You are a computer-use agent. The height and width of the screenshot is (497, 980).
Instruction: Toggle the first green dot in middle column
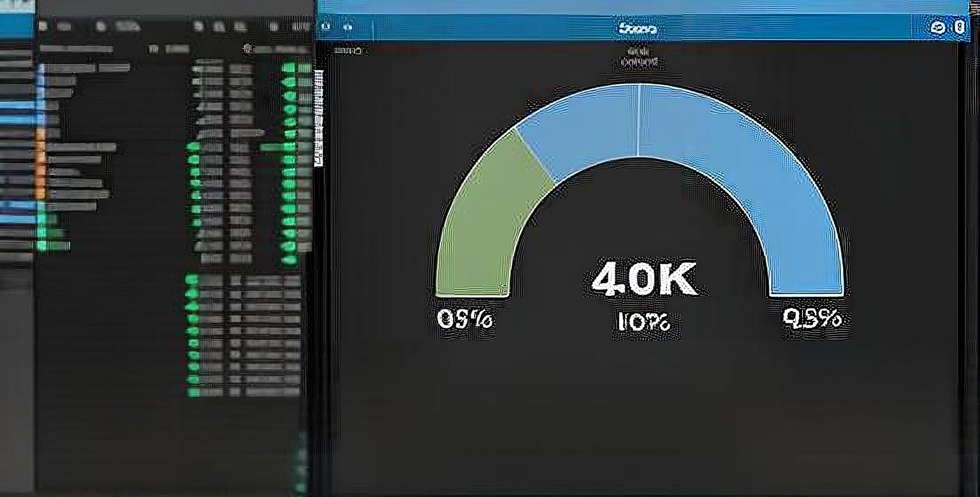point(193,147)
